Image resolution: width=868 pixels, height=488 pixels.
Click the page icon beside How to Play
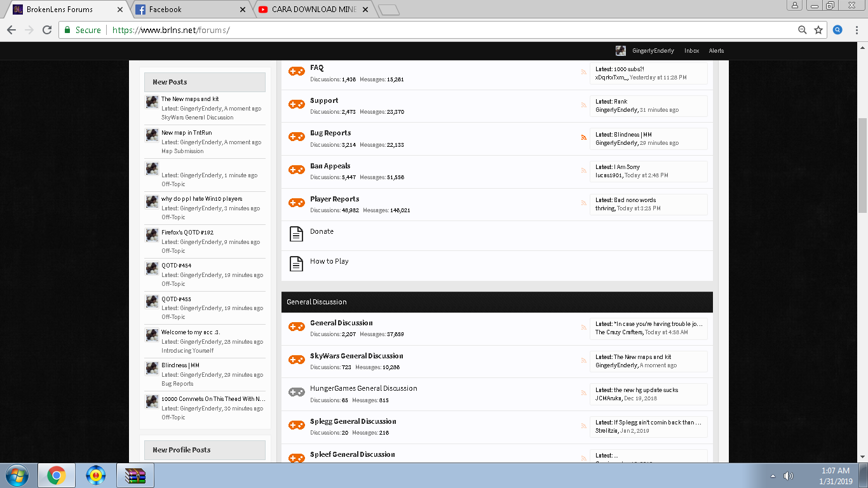(x=296, y=264)
